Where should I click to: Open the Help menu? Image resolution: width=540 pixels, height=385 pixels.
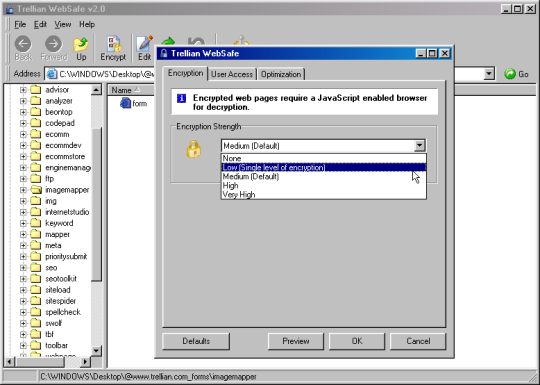coord(87,24)
